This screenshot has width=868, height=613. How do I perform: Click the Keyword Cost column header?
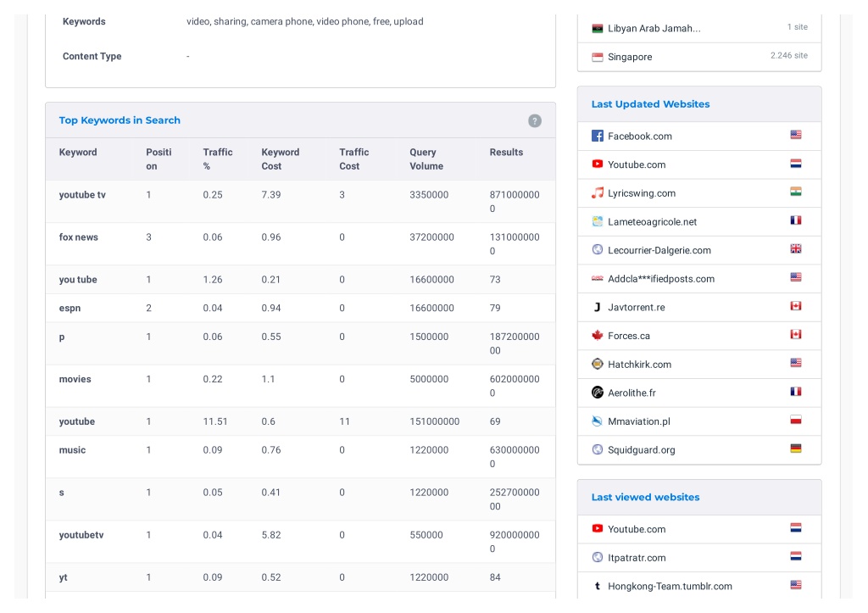280,159
